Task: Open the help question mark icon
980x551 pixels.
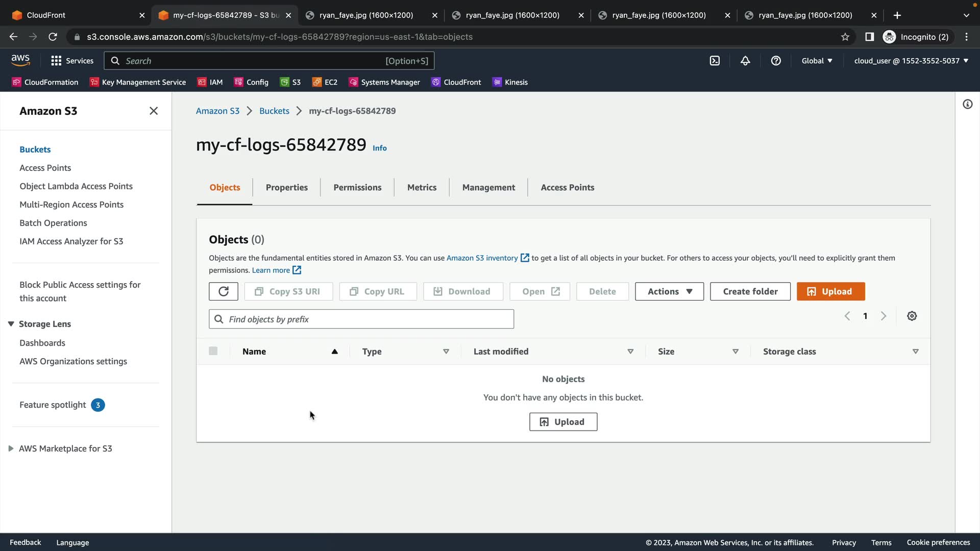Action: 776,61
